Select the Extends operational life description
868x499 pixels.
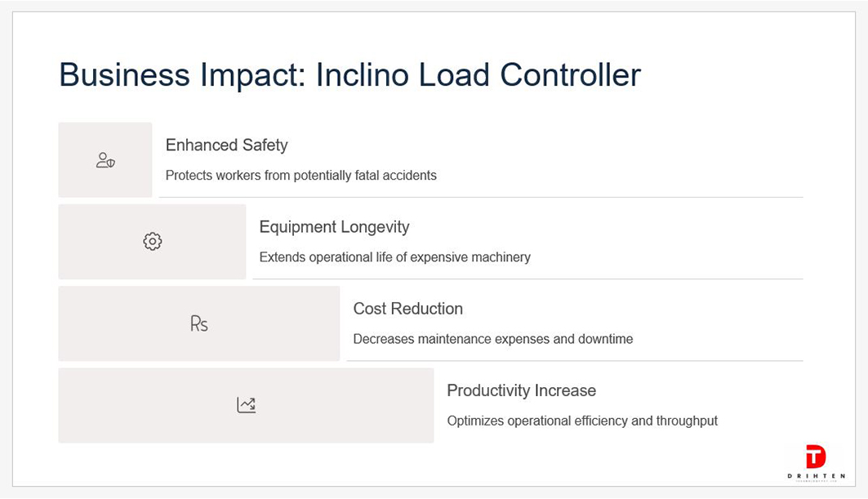click(394, 257)
